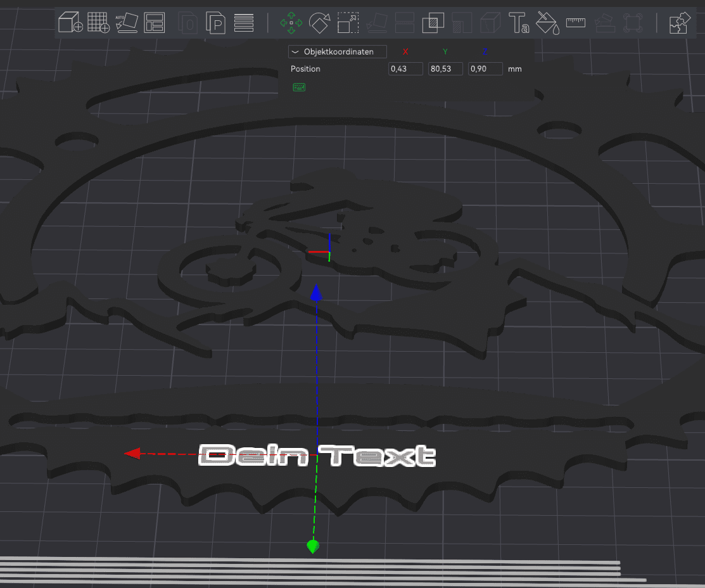Viewport: 705px width, 588px height.
Task: Add a new build plate
Action: point(98,23)
